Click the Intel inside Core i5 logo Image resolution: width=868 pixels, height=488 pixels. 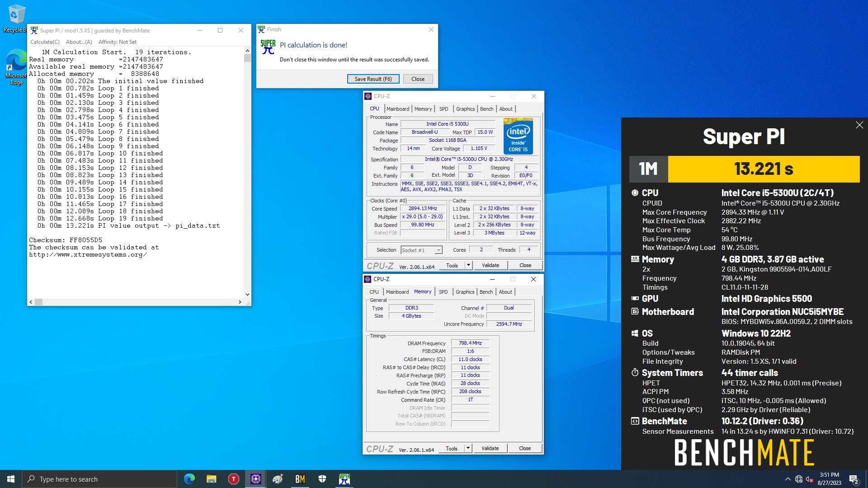[x=518, y=136]
